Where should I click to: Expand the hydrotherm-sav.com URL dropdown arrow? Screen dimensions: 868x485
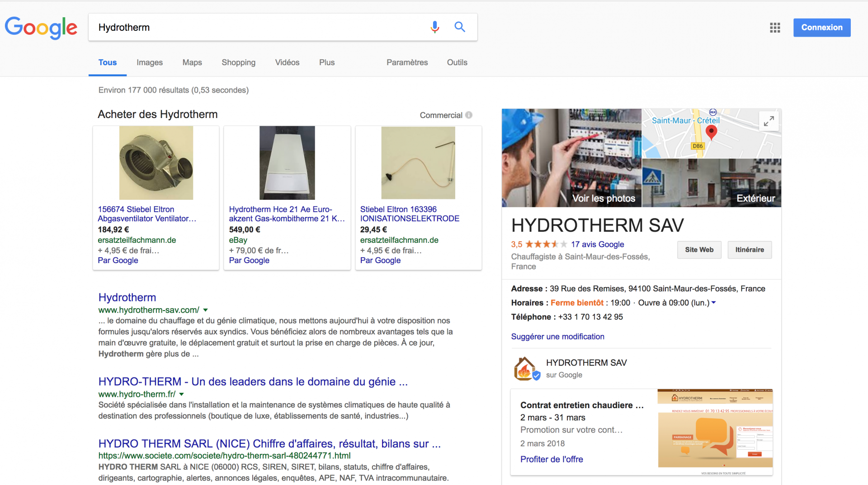click(x=206, y=310)
